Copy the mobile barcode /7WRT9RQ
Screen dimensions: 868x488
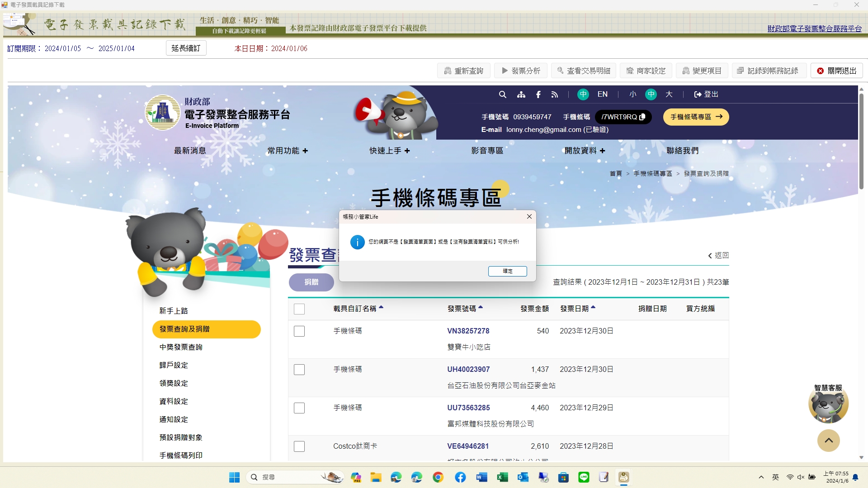click(642, 117)
